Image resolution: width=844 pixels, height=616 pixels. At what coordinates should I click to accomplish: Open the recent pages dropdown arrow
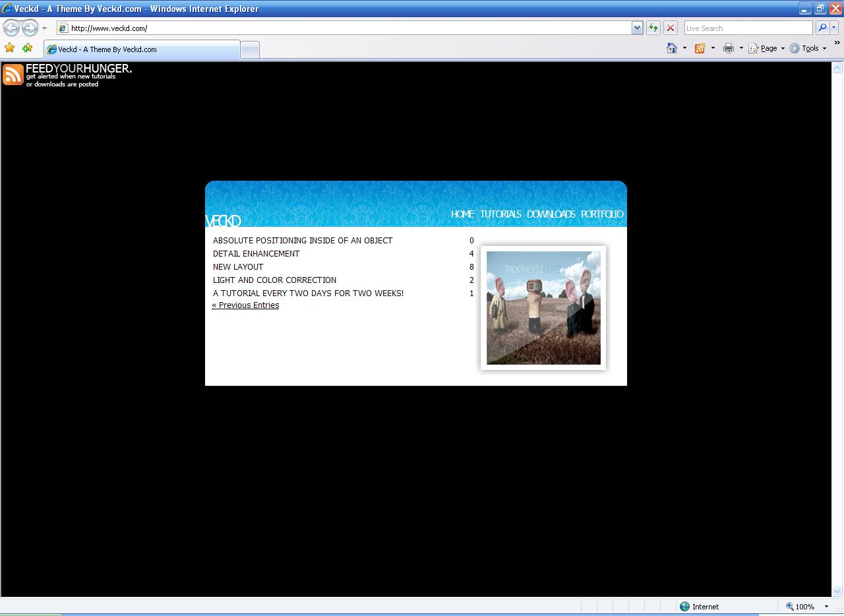44,28
